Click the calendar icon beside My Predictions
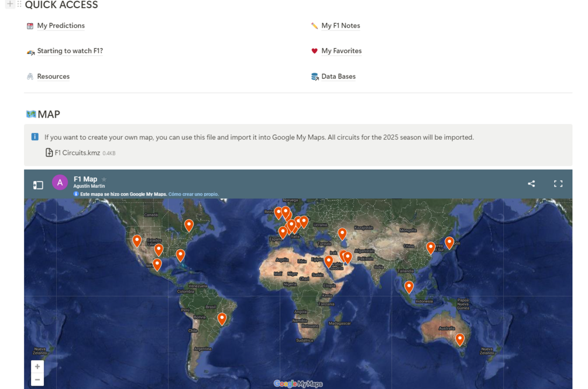 [x=30, y=26]
